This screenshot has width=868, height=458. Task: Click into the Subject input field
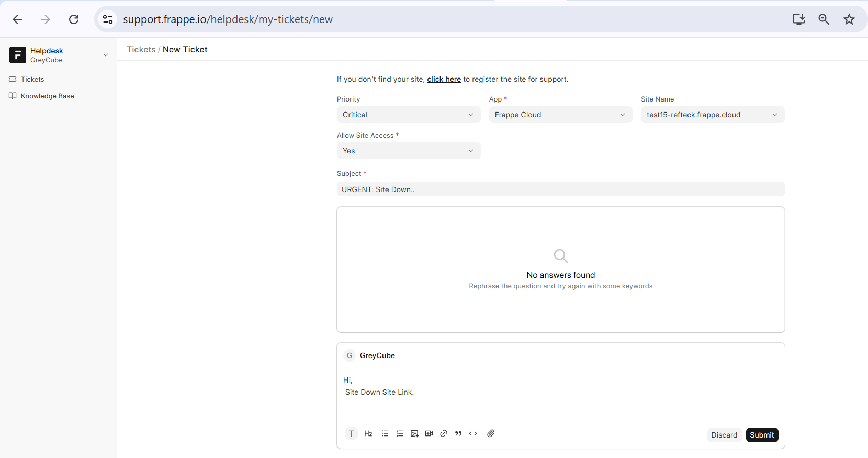[x=560, y=189]
